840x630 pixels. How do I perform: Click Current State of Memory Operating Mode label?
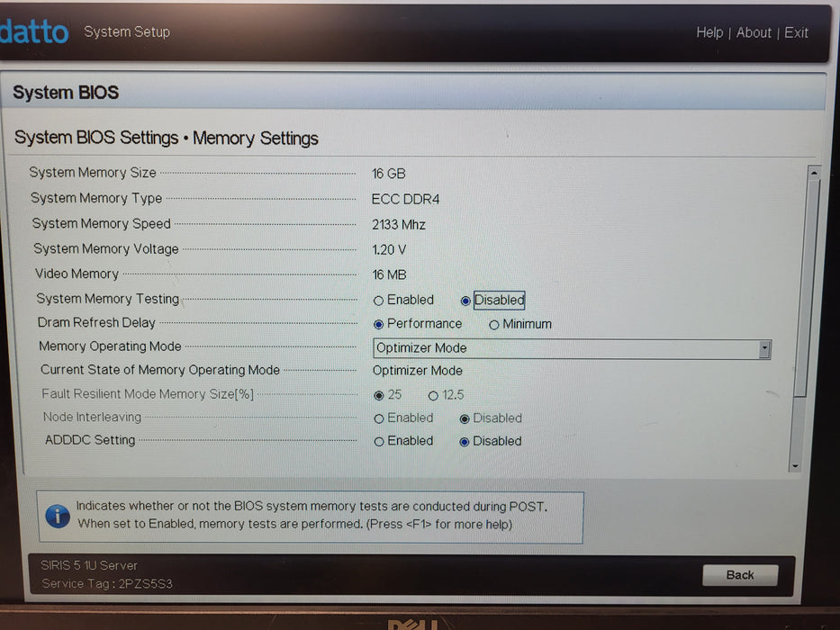coord(160,370)
